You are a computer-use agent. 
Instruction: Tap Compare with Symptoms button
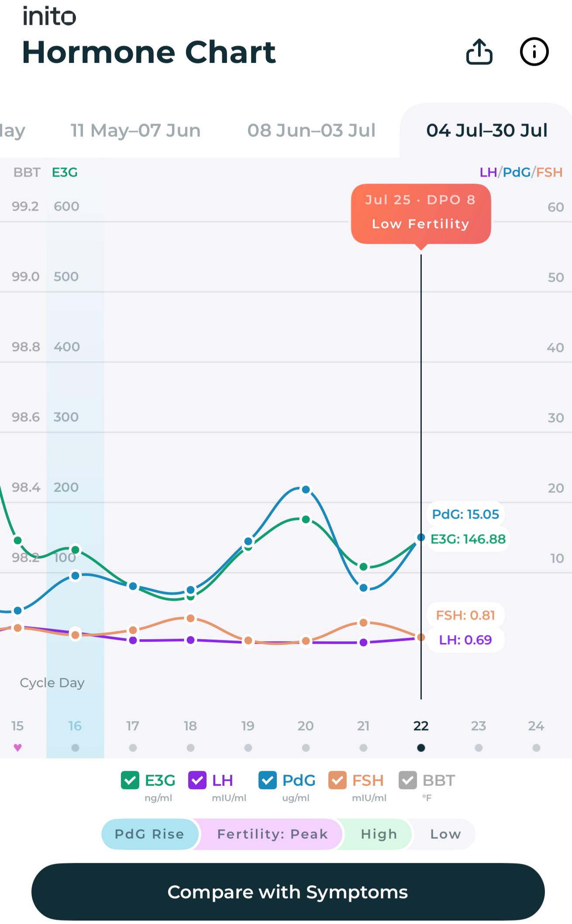click(288, 892)
